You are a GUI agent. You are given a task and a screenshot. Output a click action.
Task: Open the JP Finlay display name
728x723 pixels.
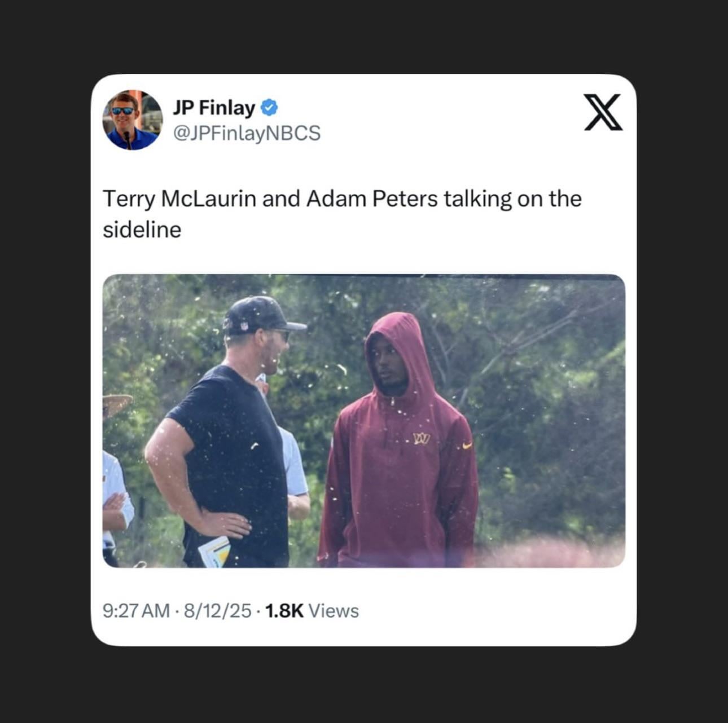coord(214,107)
